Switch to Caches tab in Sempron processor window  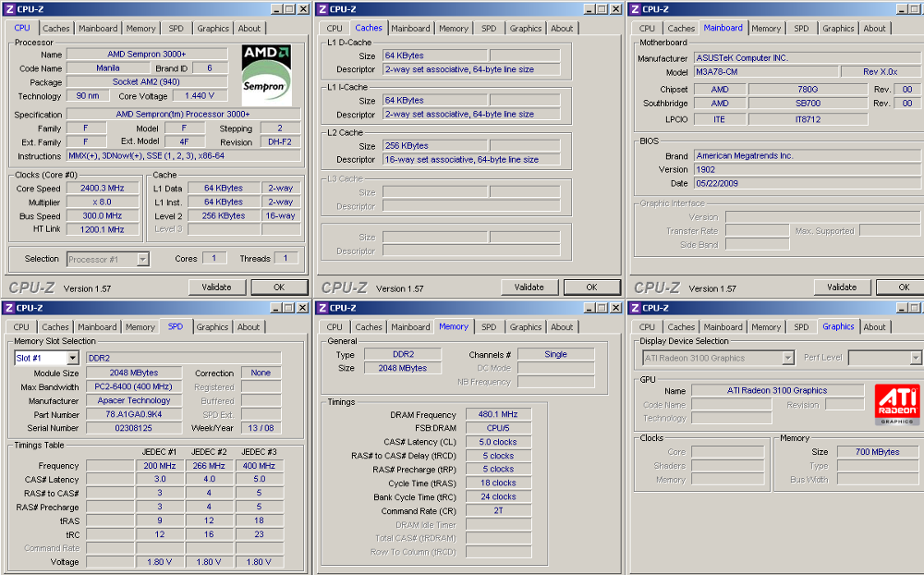click(x=56, y=29)
